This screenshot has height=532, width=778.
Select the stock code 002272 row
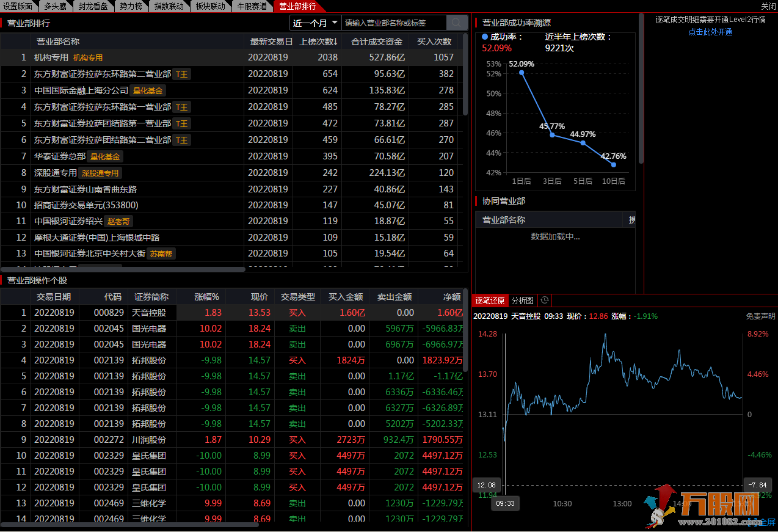coord(232,440)
